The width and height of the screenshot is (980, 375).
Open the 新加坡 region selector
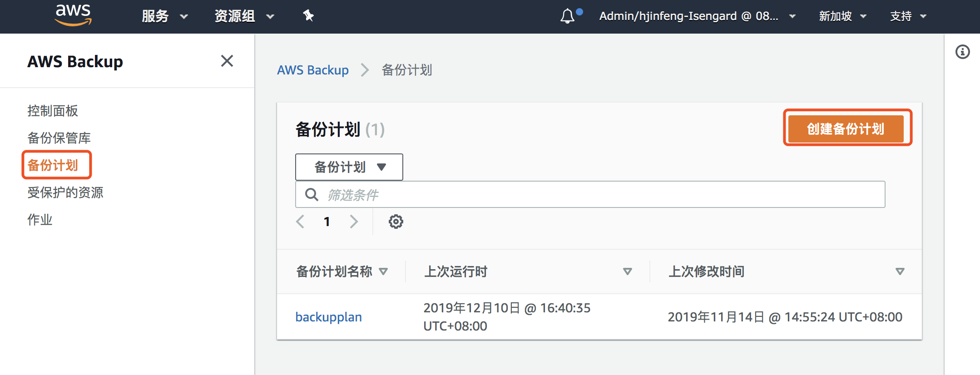pos(842,16)
